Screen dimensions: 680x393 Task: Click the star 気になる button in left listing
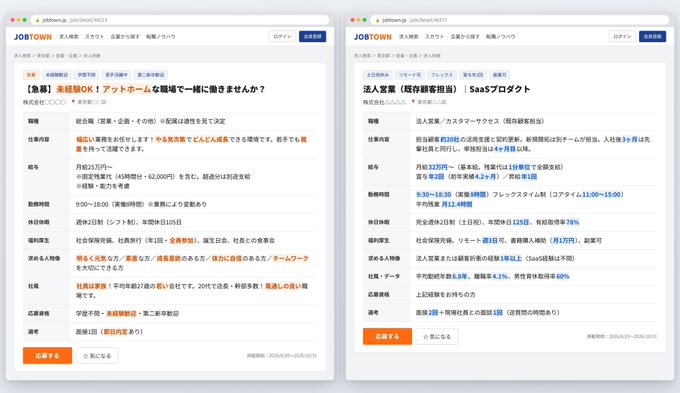click(x=97, y=356)
